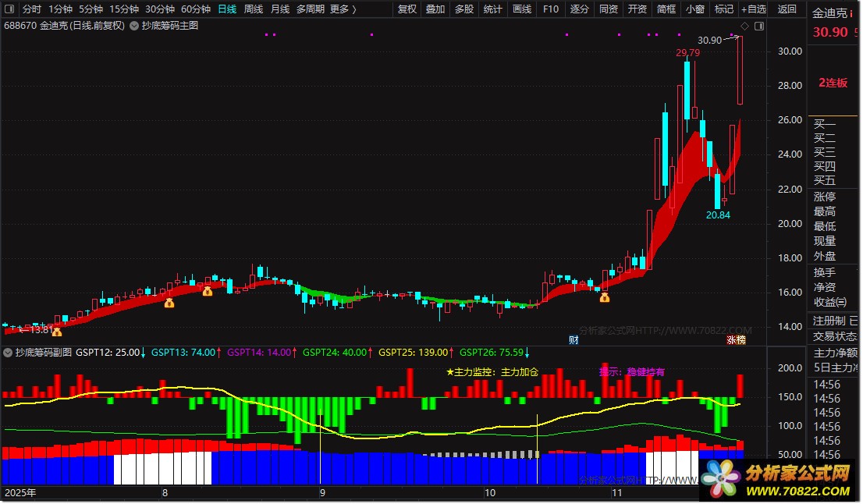The image size is (863, 504).
Task: Click the money bag signal near 13.81
Action: 57,332
